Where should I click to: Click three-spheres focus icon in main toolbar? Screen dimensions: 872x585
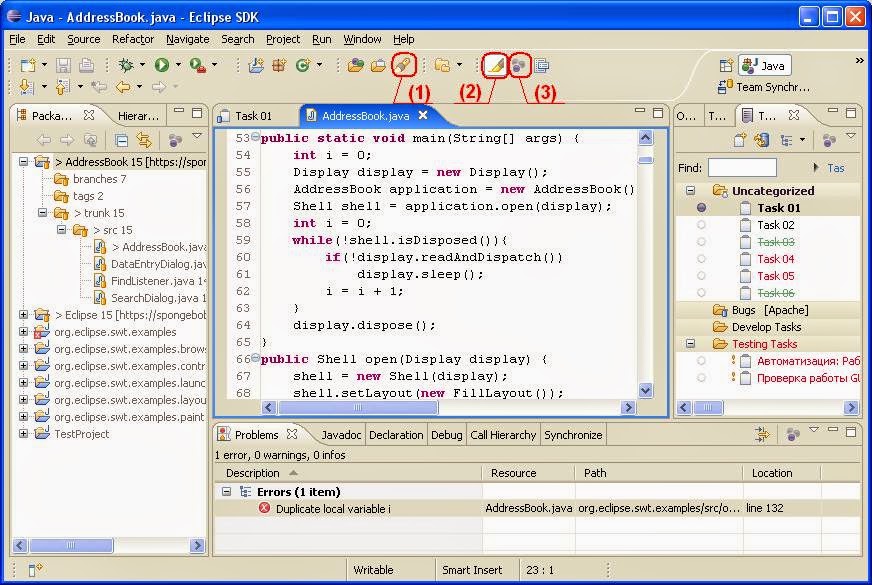tap(519, 66)
